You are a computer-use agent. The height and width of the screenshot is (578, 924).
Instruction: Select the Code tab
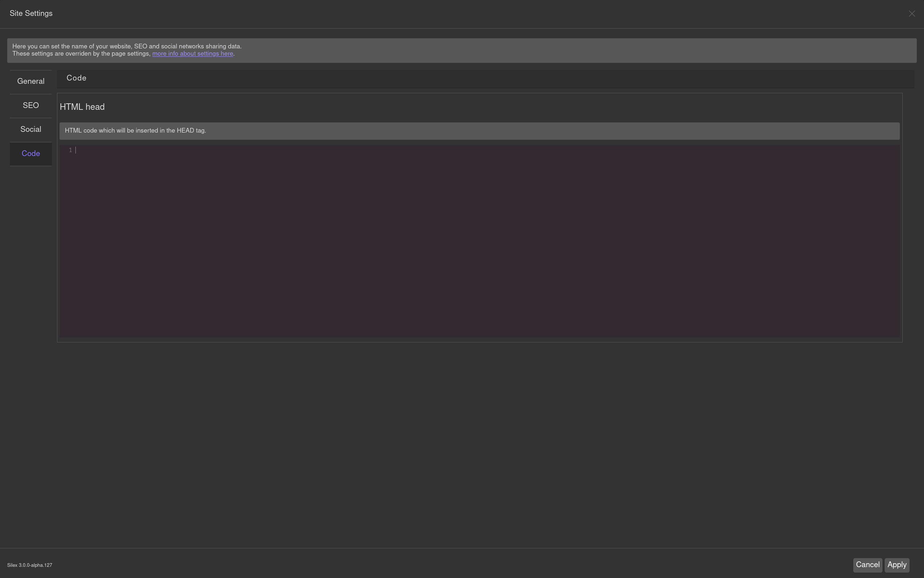click(31, 154)
